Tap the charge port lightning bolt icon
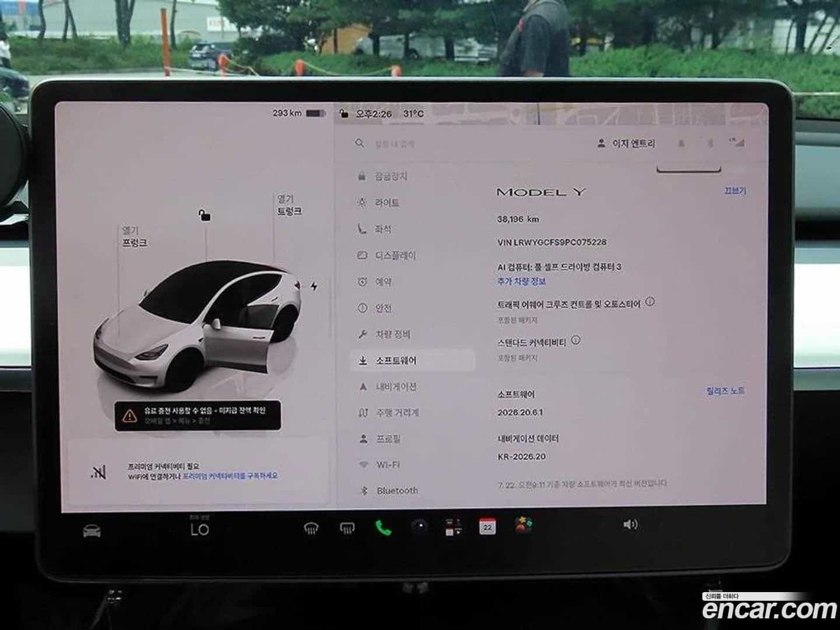 (314, 286)
